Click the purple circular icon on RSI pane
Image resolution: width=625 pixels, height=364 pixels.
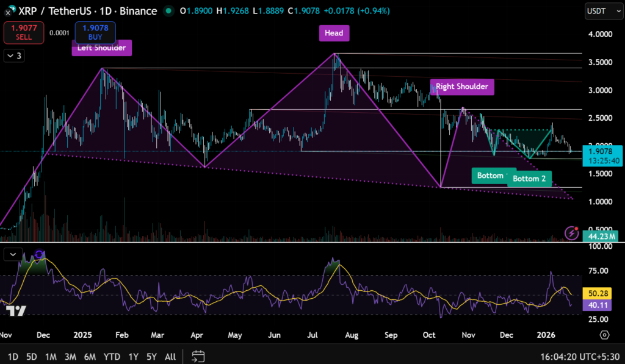[x=40, y=254]
